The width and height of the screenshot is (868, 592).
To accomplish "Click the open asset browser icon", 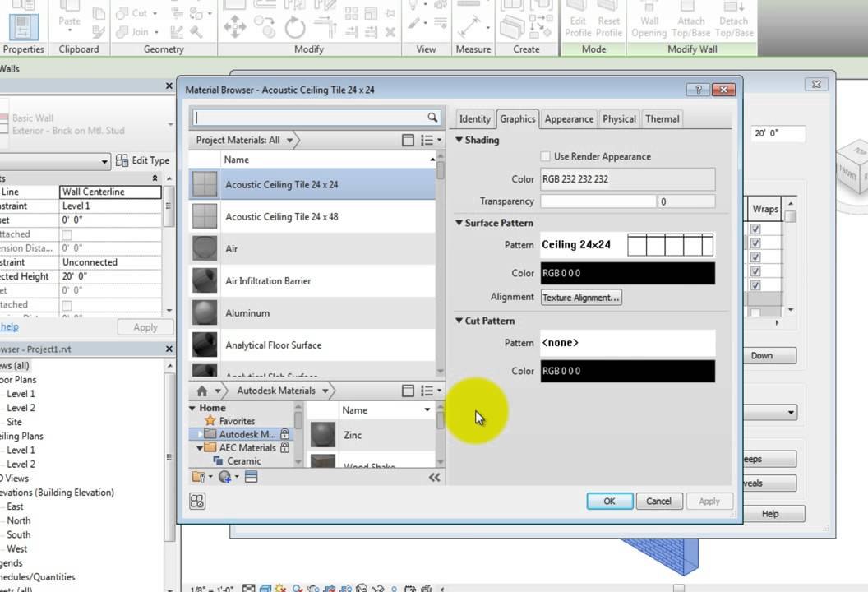I will [252, 477].
